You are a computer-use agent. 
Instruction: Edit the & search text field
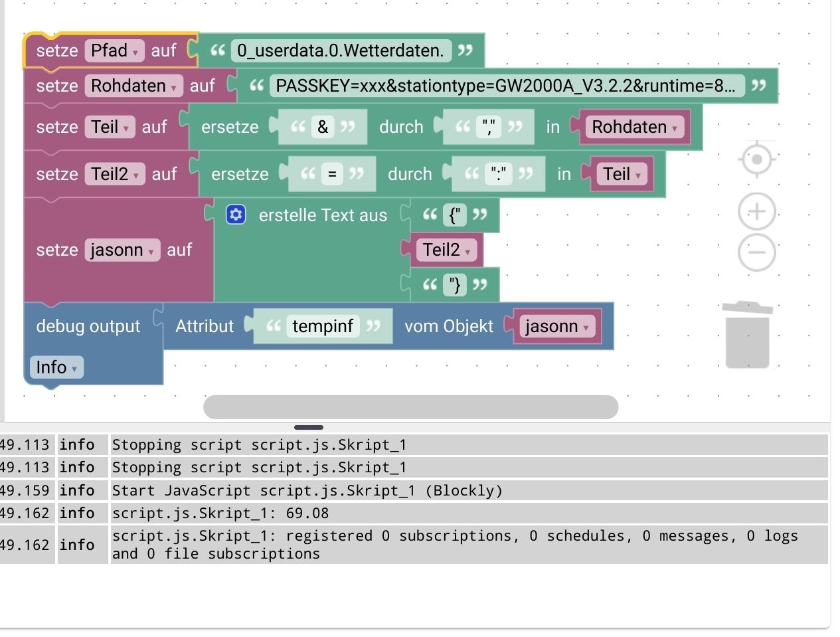click(x=323, y=127)
